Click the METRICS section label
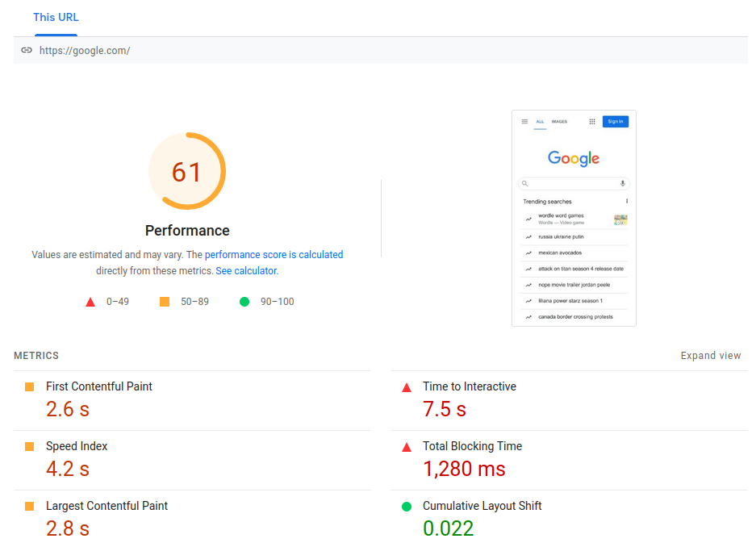This screenshot has width=756, height=547. pyautogui.click(x=36, y=356)
